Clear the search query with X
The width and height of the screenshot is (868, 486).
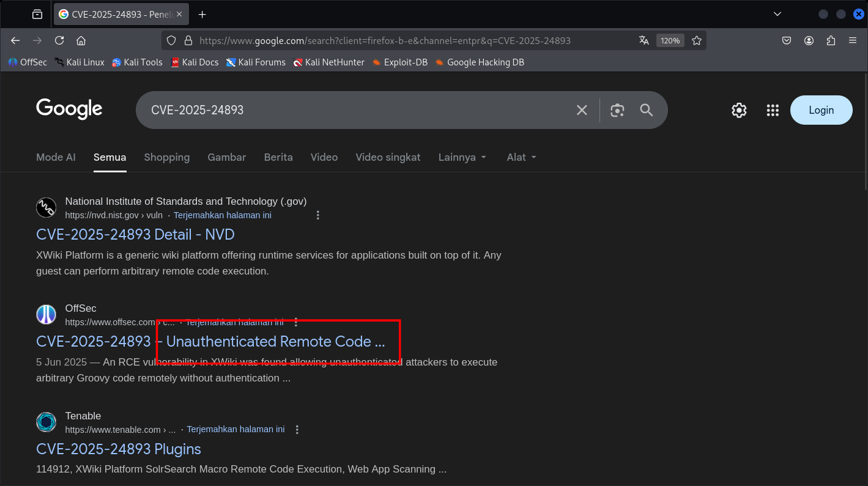[582, 110]
